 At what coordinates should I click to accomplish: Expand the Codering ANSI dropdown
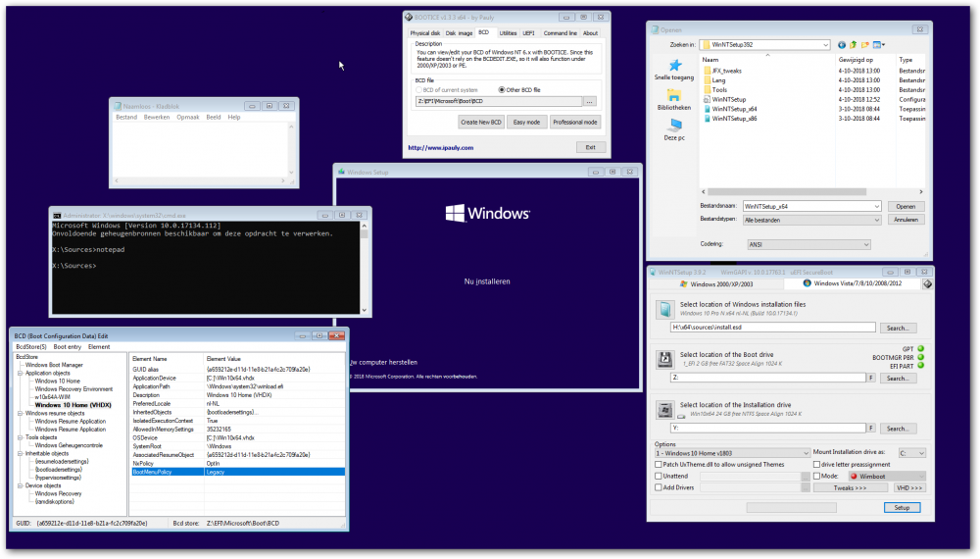(806, 245)
